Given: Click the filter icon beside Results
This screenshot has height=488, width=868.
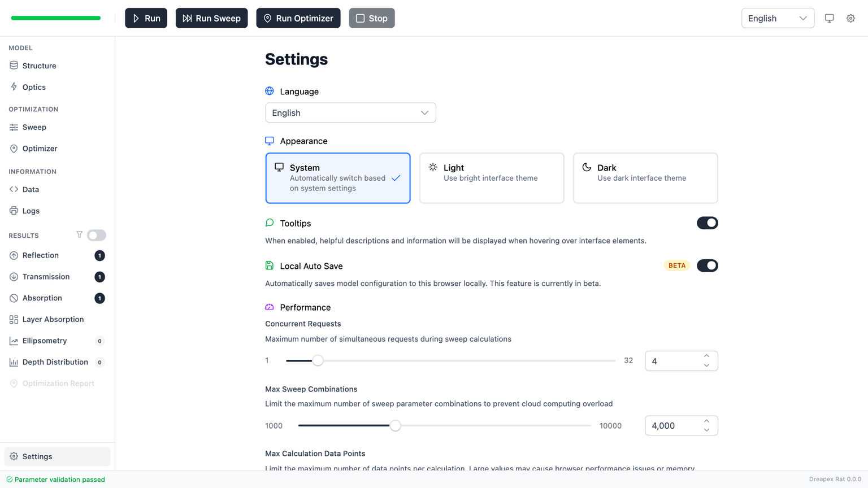Looking at the screenshot, I should [79, 235].
